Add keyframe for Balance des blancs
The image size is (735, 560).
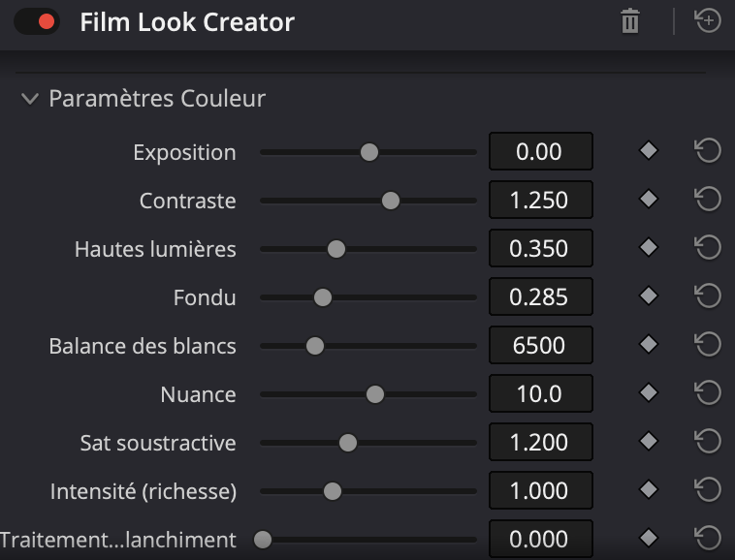[649, 345]
